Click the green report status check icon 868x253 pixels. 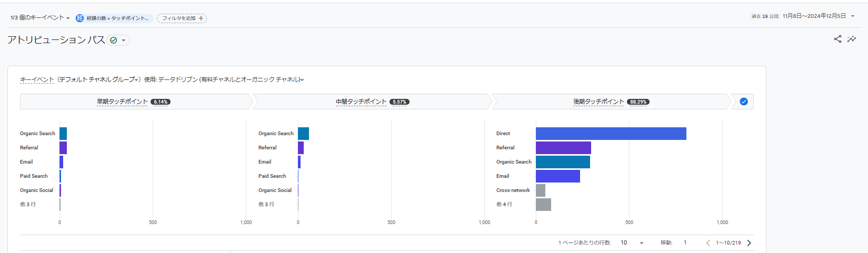114,40
